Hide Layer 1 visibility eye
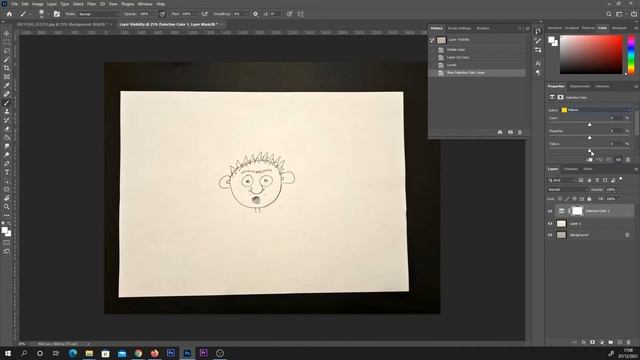Image resolution: width=640 pixels, height=360 pixels. click(x=550, y=224)
